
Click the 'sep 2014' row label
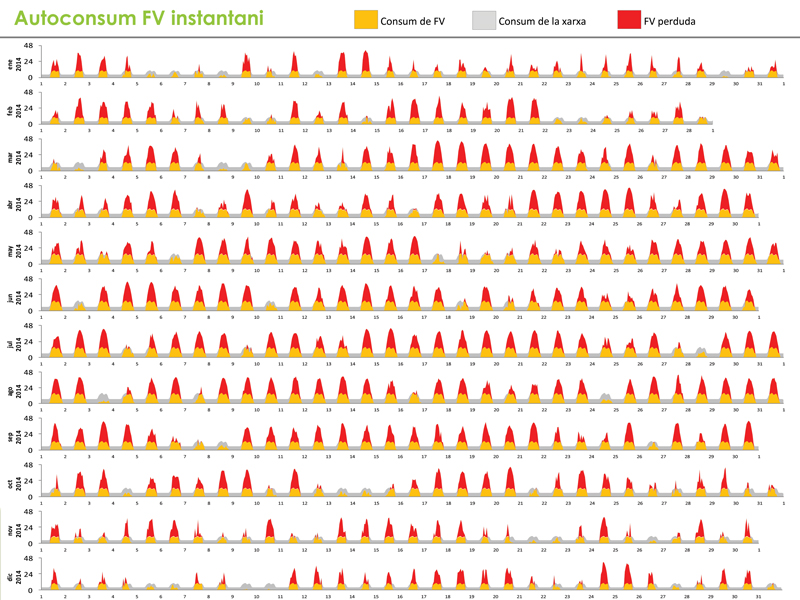[x=14, y=436]
